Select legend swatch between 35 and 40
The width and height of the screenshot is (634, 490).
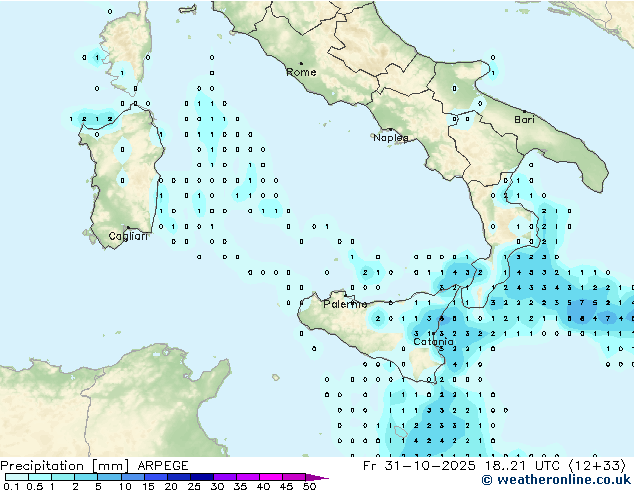248,477
